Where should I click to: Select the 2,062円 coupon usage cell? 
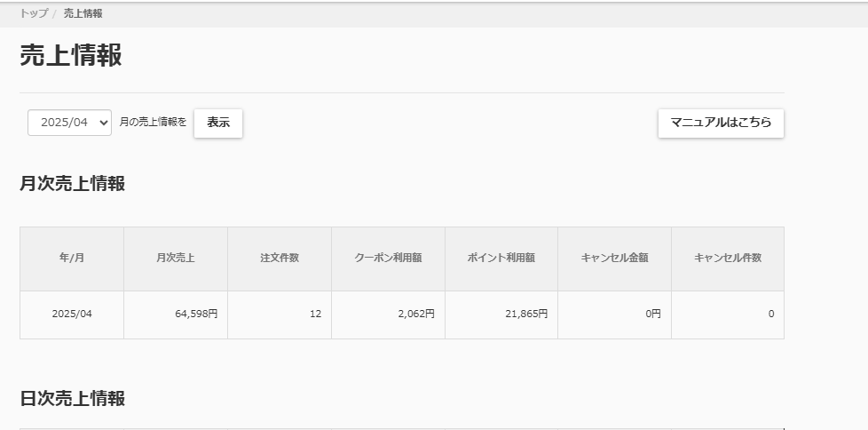click(388, 315)
